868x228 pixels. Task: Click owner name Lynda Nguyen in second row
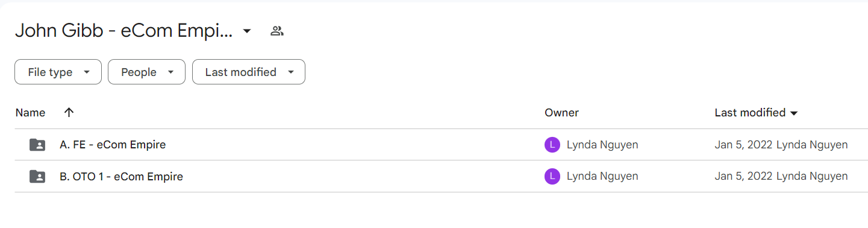[x=602, y=177]
